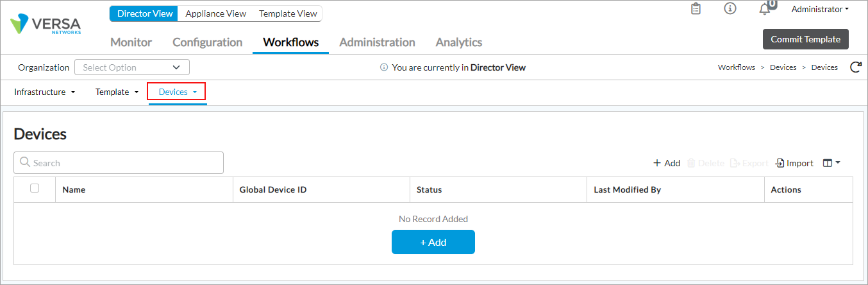Go to the Configuration tab
The image size is (868, 285).
[x=207, y=42]
